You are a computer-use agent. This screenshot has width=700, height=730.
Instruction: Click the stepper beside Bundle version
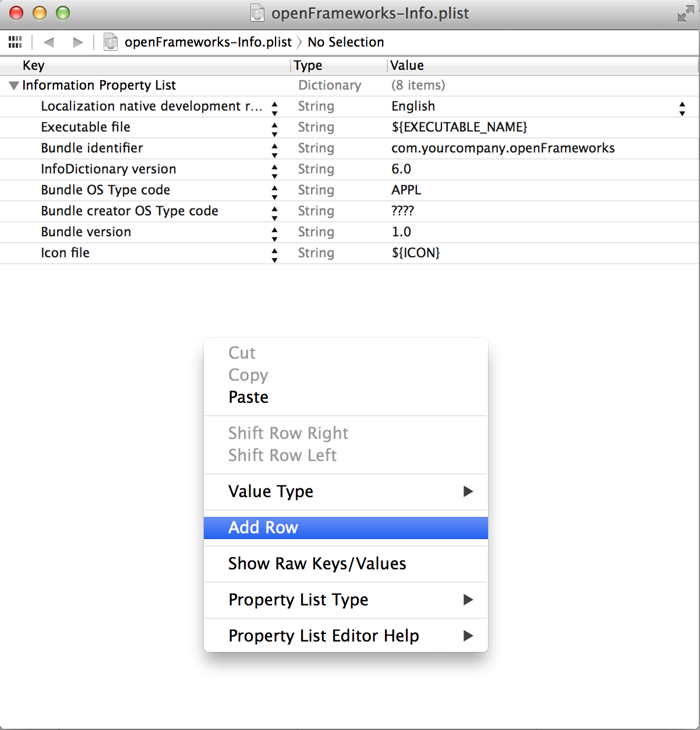click(274, 232)
